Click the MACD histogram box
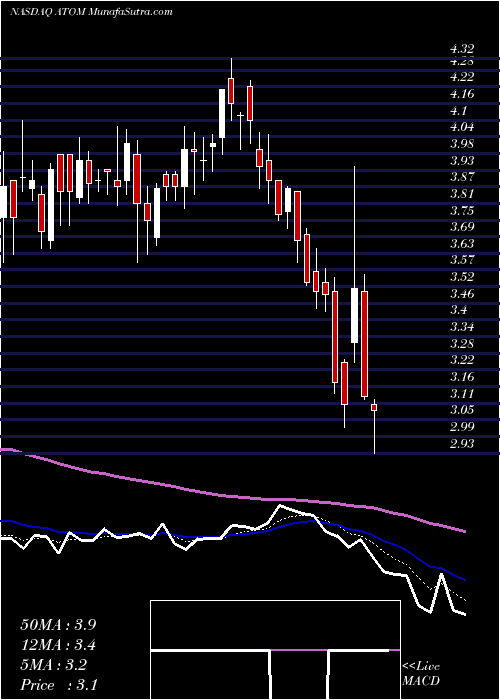 (275, 650)
